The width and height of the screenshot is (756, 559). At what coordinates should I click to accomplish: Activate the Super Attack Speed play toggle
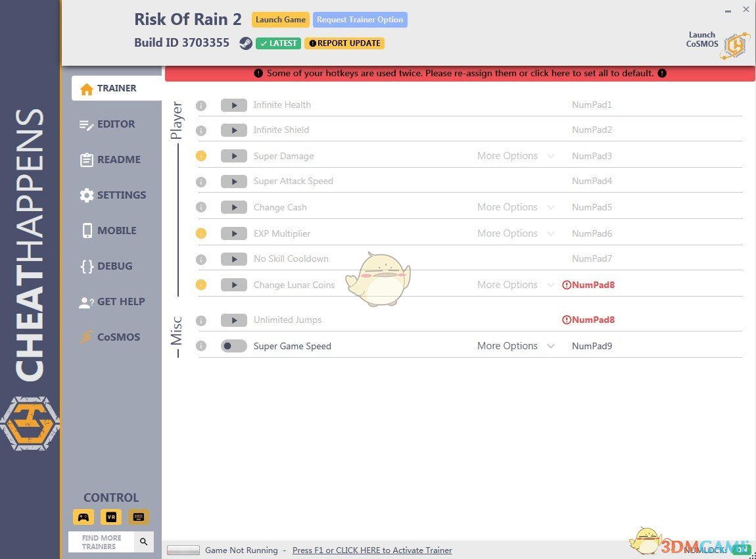[x=234, y=182]
